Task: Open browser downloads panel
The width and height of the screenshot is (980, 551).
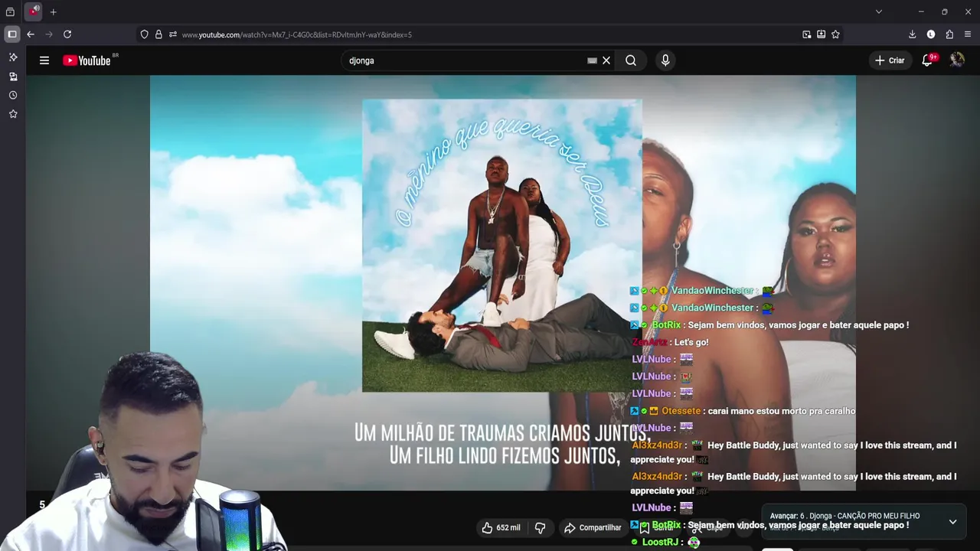Action: click(x=912, y=34)
